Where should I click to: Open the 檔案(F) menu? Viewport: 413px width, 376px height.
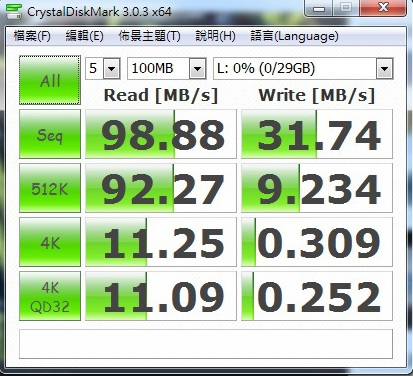coord(32,36)
